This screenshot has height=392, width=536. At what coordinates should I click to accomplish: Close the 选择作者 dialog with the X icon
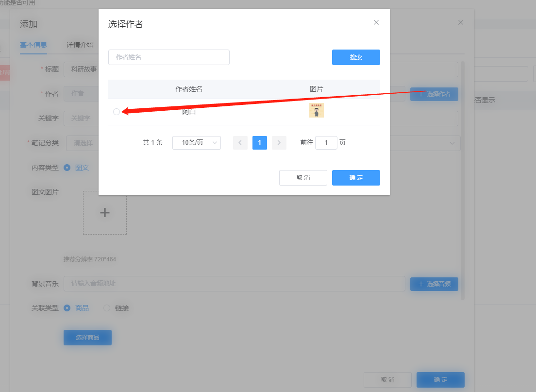pyautogui.click(x=376, y=22)
